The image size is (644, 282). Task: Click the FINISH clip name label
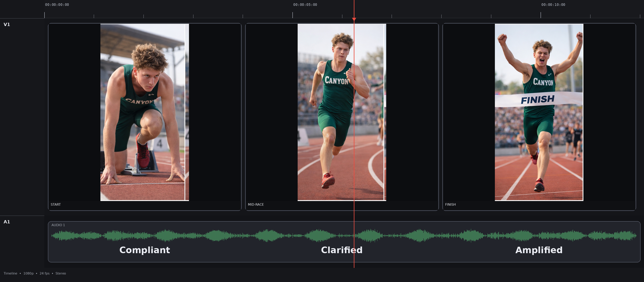tap(450, 204)
